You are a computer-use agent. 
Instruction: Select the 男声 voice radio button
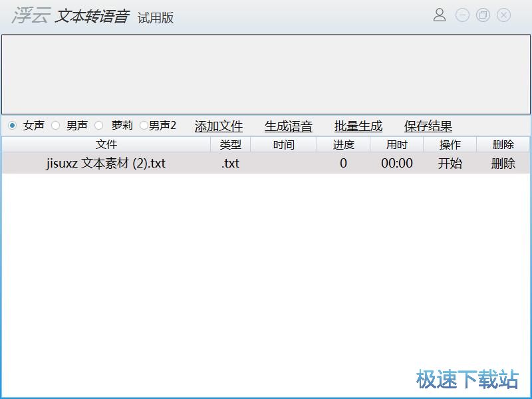click(x=56, y=126)
